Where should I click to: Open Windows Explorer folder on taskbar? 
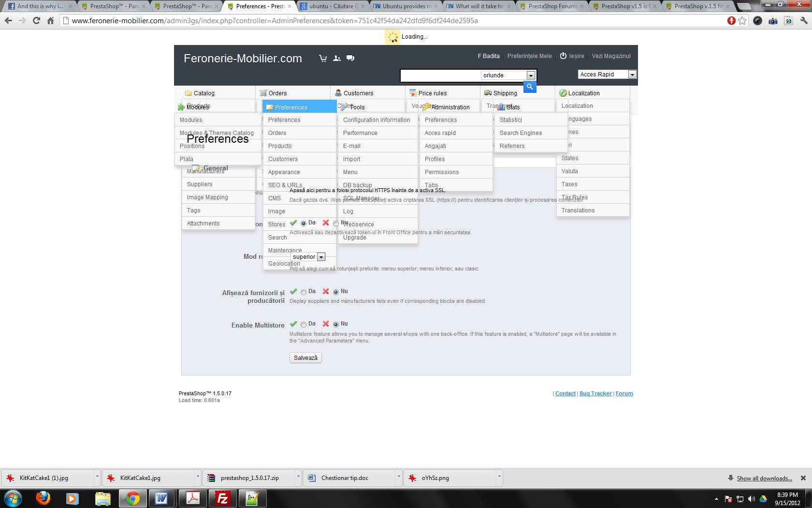[x=102, y=498]
